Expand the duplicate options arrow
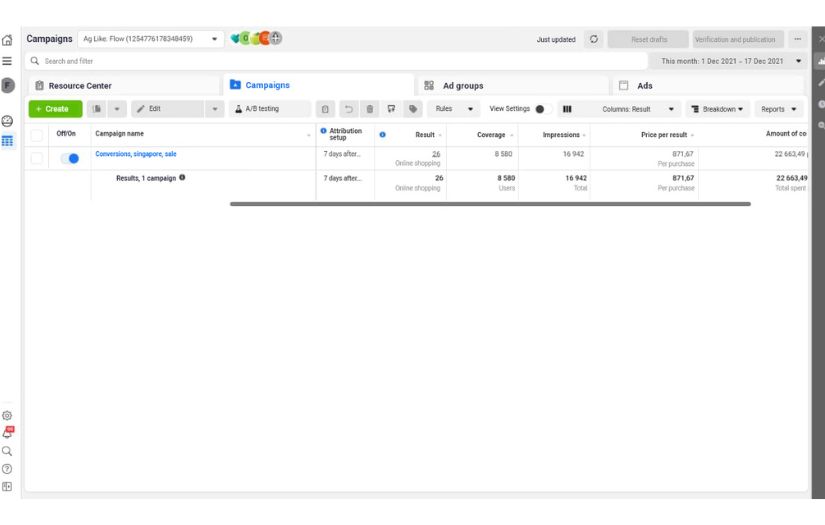Viewport: 825px width, 525px height. click(117, 109)
